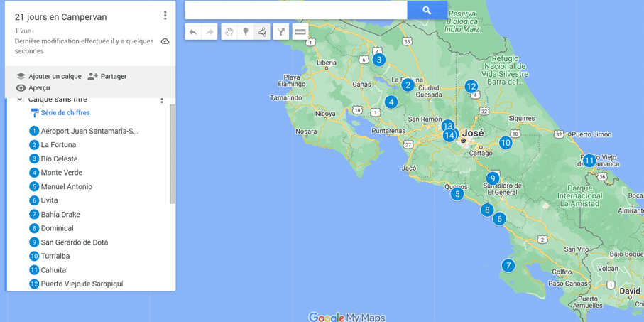Image resolution: width=644 pixels, height=322 pixels.
Task: Click the cloud saved status icon
Action: point(165,41)
